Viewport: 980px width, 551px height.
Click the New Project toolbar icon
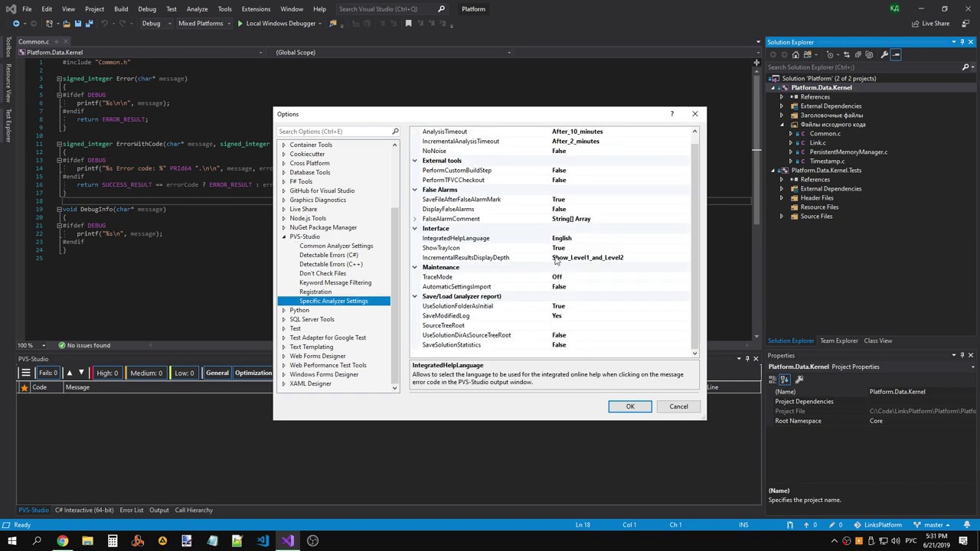[49, 24]
